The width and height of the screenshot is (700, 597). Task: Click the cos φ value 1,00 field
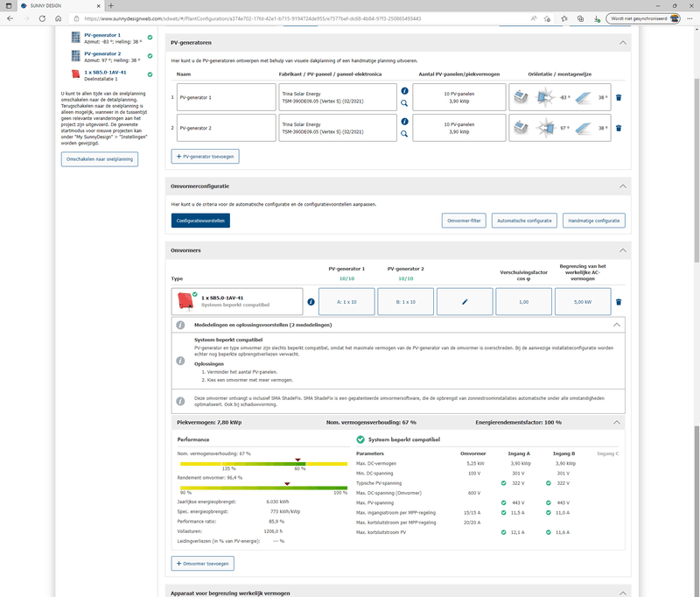[523, 302]
